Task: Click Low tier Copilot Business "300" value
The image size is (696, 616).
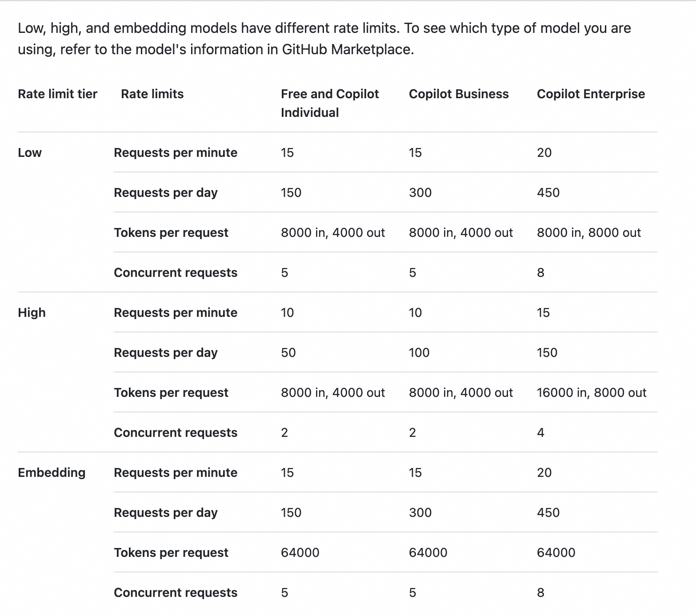Action: [x=420, y=192]
